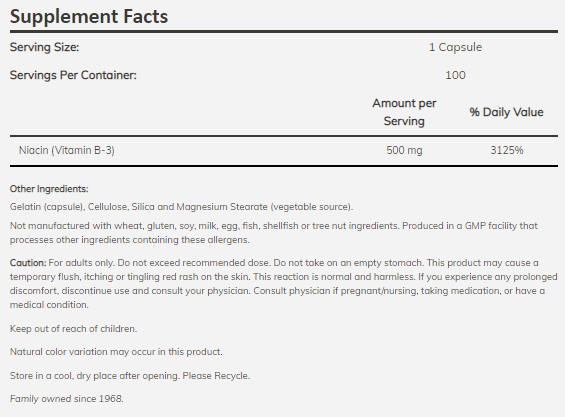Select the Niacin (Vitamin B-3) row
Viewport: 565px width, 417px height.
tap(284, 150)
